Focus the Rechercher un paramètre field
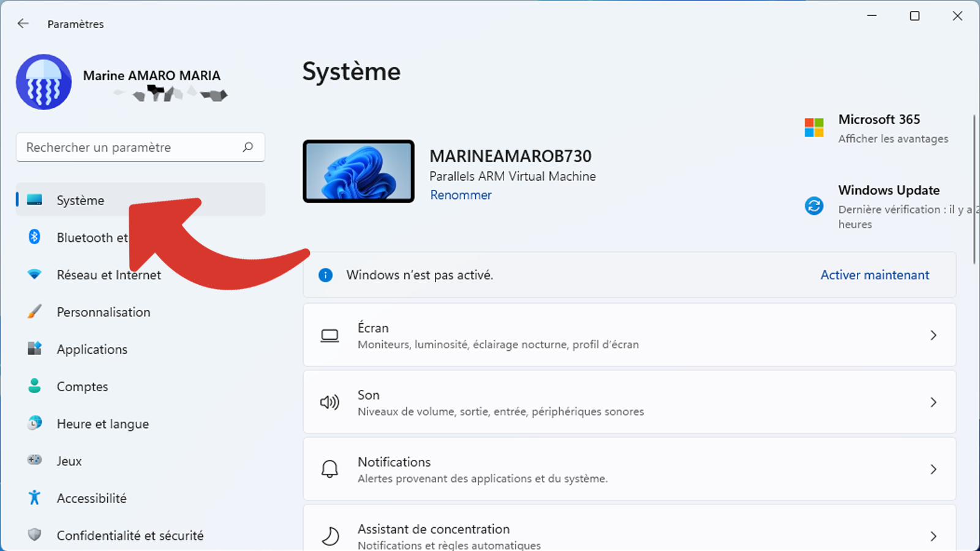Image resolution: width=980 pixels, height=551 pixels. 129,148
